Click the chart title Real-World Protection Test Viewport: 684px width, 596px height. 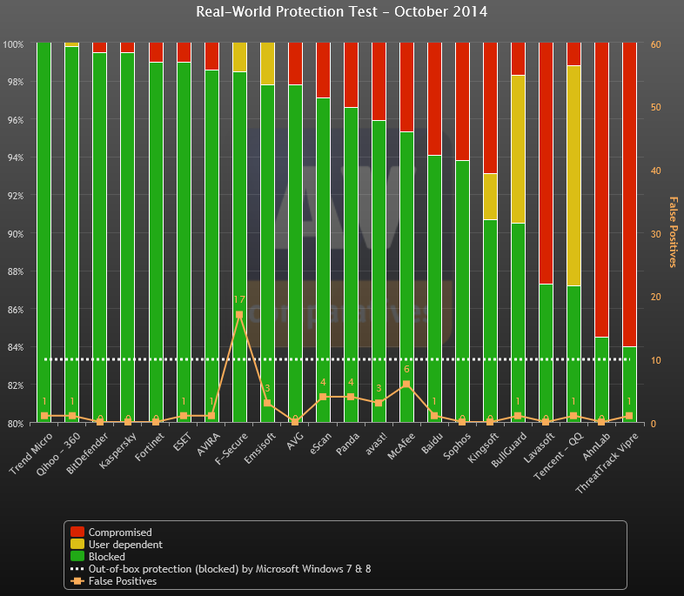[342, 12]
